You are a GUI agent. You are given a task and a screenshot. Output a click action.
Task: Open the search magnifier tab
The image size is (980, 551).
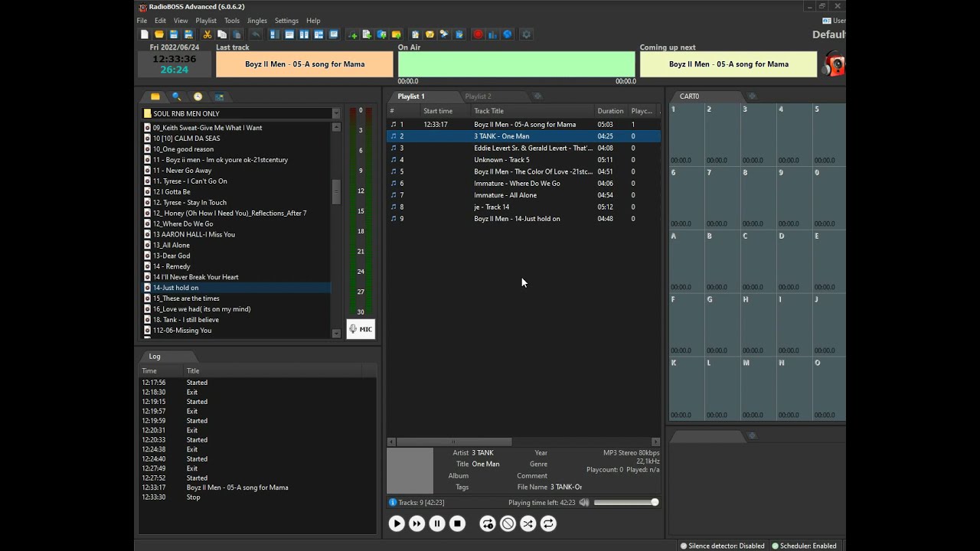pos(177,96)
